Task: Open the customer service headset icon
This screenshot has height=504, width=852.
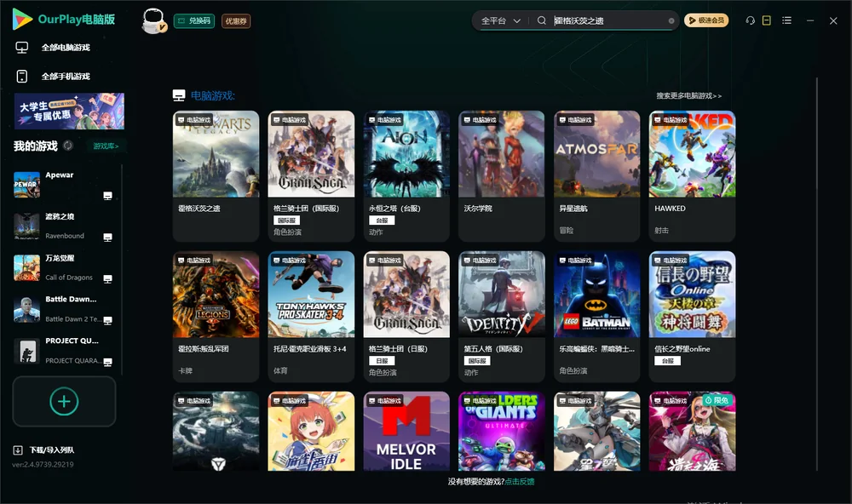Action: (x=750, y=20)
